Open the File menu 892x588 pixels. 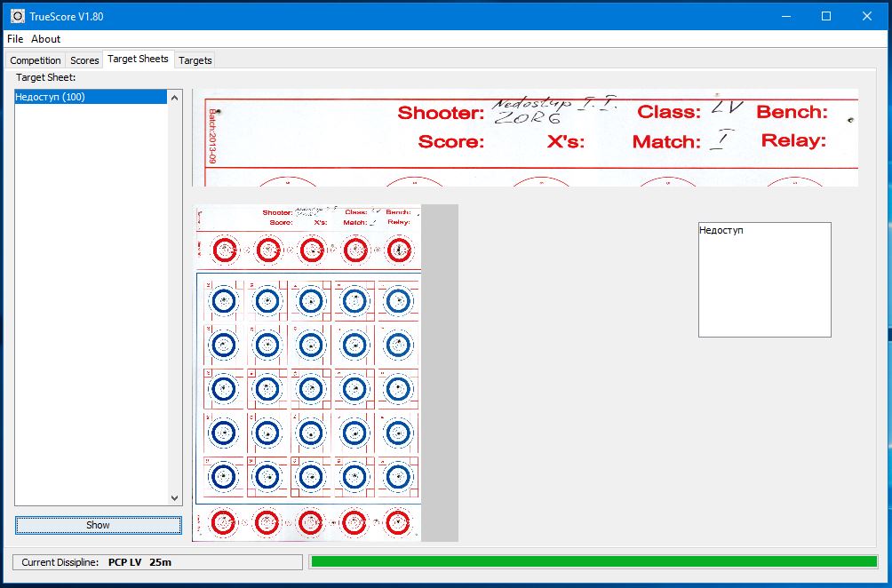click(x=15, y=39)
